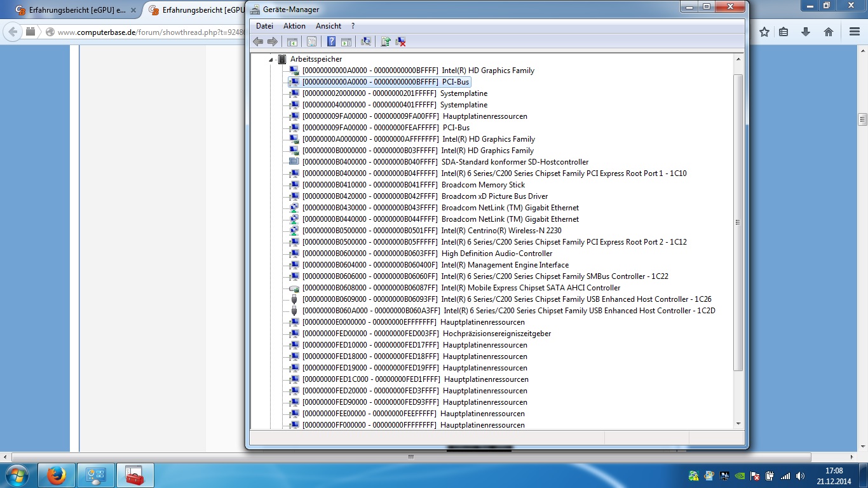Click the wireless signal bars tray icon

(x=785, y=476)
